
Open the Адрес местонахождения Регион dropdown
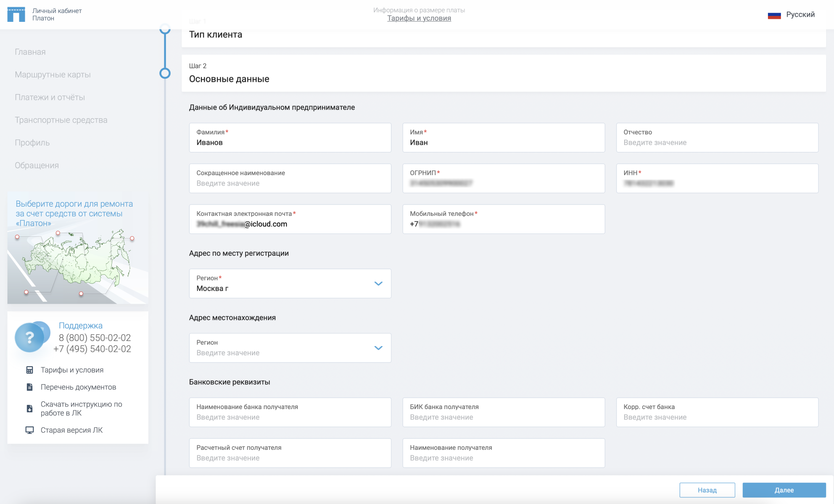click(x=378, y=348)
